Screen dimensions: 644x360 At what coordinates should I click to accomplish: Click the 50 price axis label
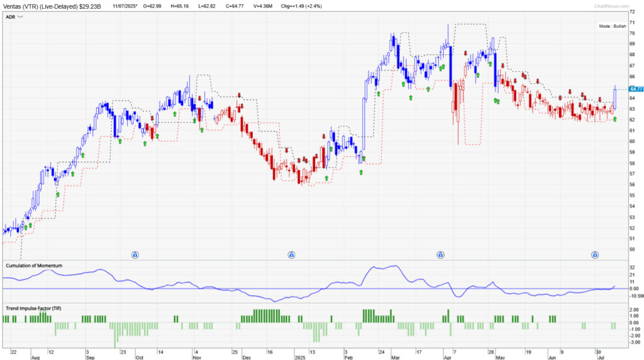tap(632, 249)
